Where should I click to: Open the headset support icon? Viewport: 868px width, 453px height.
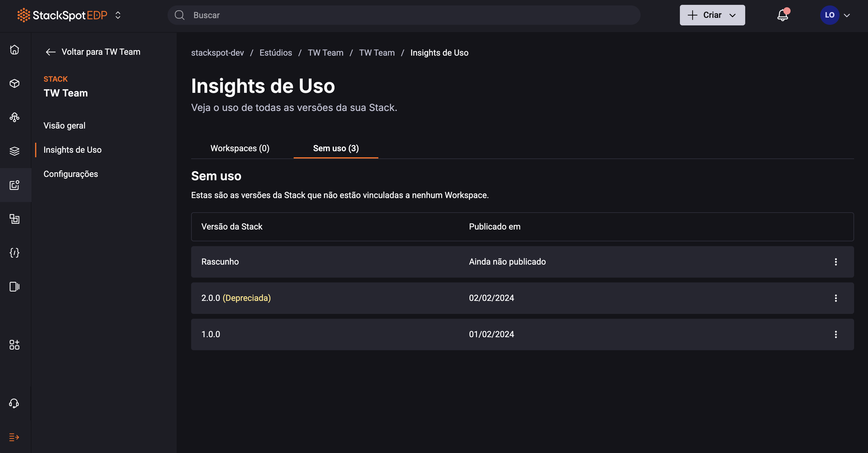14,403
